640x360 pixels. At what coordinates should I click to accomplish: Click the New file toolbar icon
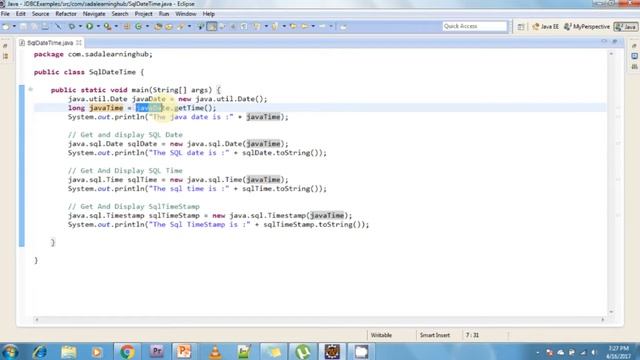[6, 27]
